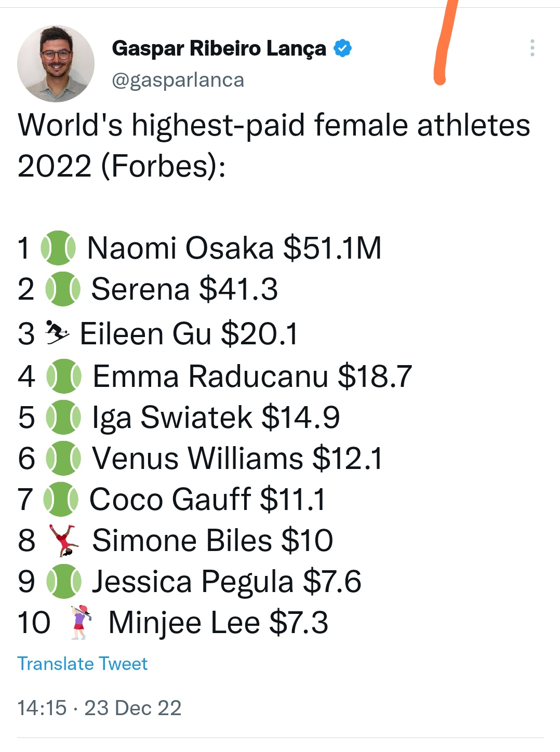Select the gymnast emoji beside Simone Biles
This screenshot has width=560, height=752.
click(x=64, y=540)
